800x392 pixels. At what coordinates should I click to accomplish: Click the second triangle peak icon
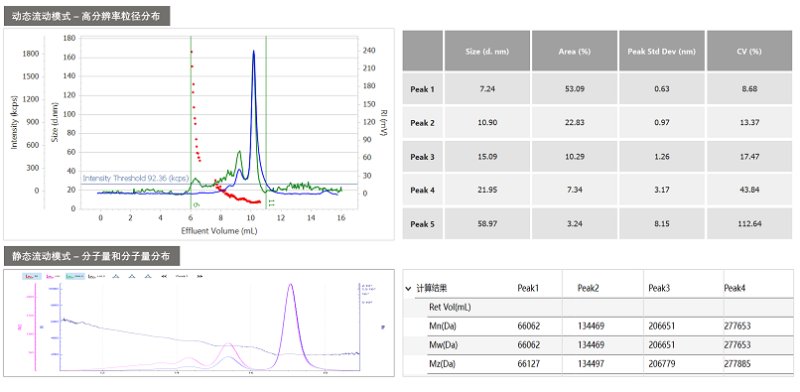tap(132, 276)
